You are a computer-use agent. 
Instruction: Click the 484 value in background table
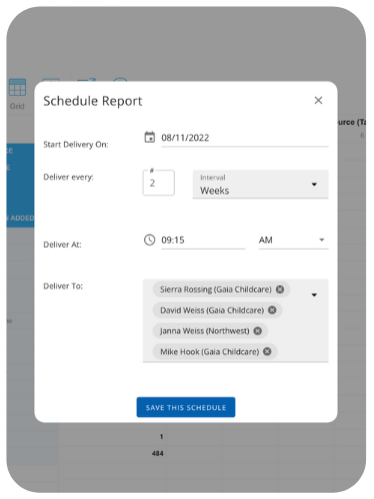click(x=157, y=453)
